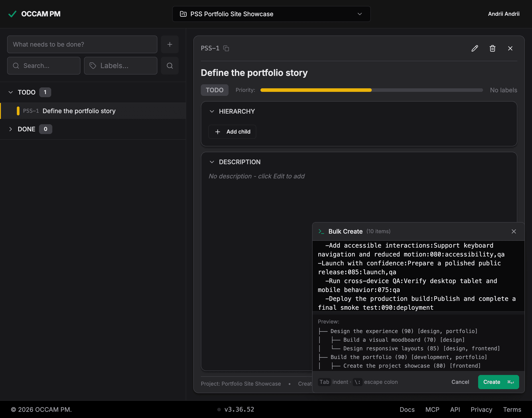The width and height of the screenshot is (532, 418).
Task: Click preview line 'Create the project showcase (80)'
Action: click(x=412, y=366)
